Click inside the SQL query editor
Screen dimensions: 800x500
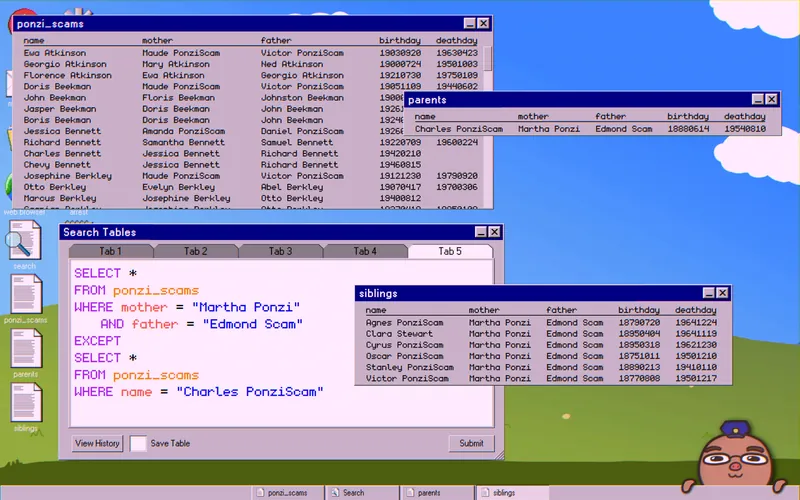click(x=281, y=343)
